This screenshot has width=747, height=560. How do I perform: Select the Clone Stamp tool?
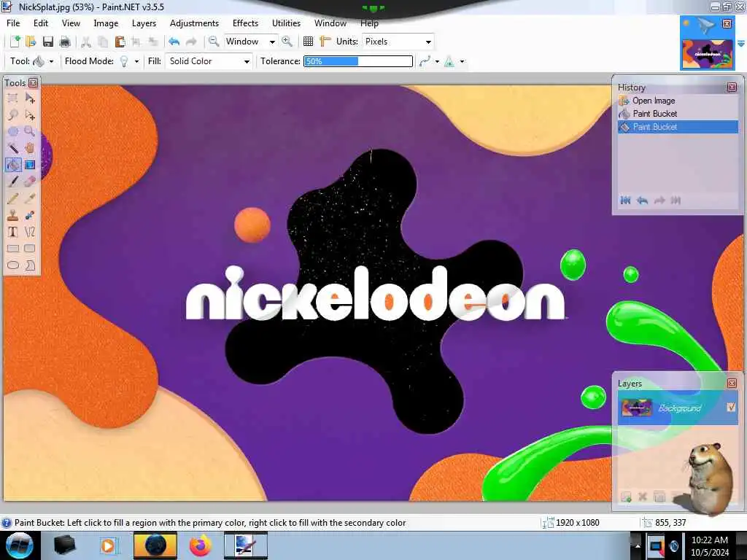(x=13, y=215)
